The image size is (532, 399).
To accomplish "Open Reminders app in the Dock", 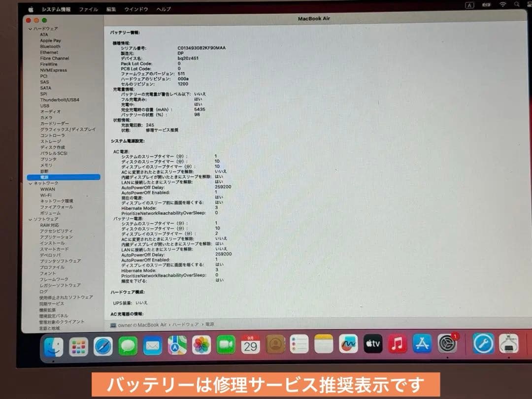I will (x=299, y=344).
